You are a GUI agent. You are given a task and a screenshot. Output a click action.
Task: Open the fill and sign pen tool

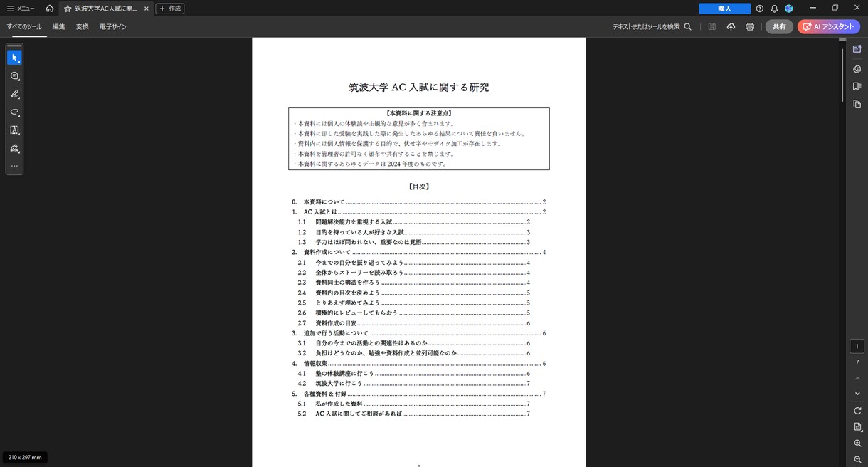[14, 149]
